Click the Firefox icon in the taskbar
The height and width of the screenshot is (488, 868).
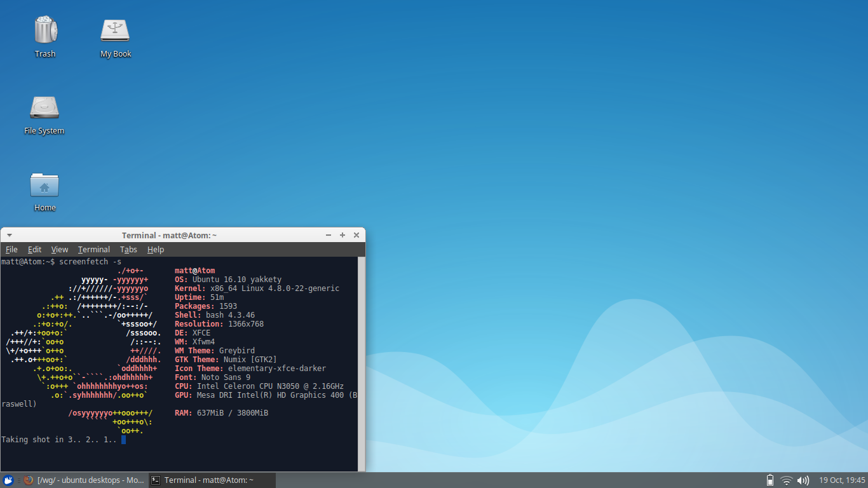(29, 480)
